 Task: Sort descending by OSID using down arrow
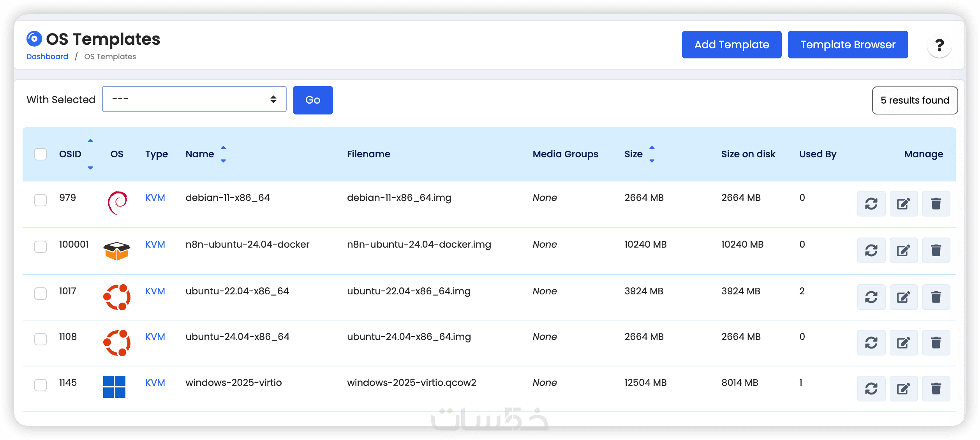tap(90, 168)
